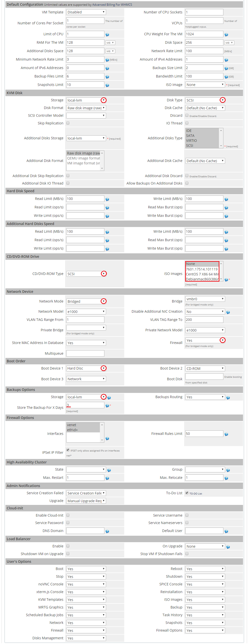Click scrollbar of Additional Disks Type list

click(221, 138)
